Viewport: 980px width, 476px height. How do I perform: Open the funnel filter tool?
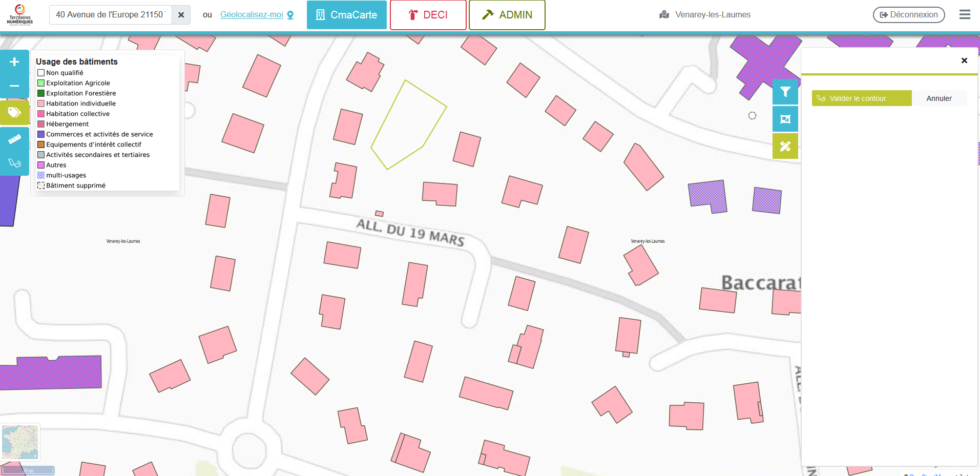[785, 92]
